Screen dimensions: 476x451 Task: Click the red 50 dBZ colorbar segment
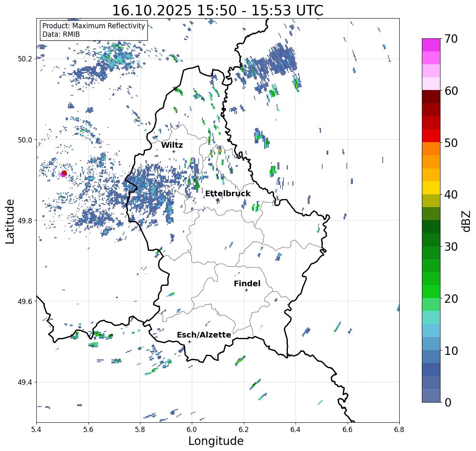point(431,136)
